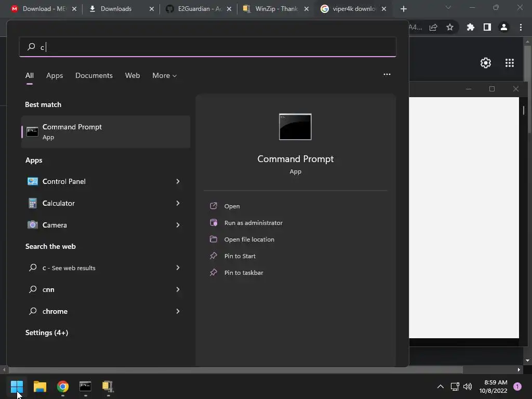Screen dimensions: 532x399
Task: Open the network tray icon
Action: pyautogui.click(x=455, y=387)
